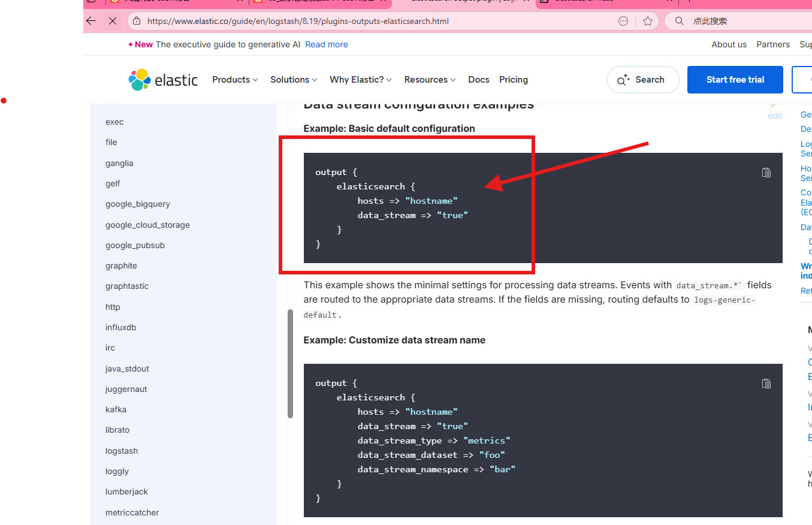Screen dimensions: 812x525
Task: Open the gelf output plugin
Action: coord(113,183)
